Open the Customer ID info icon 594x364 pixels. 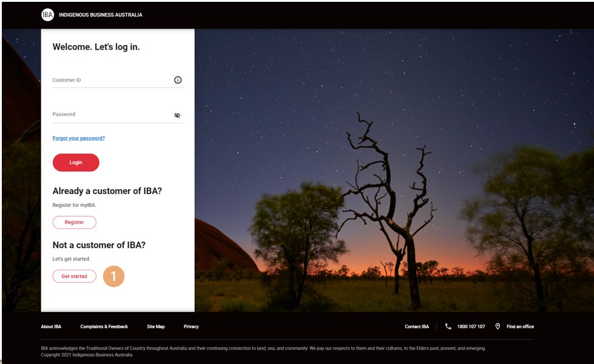[178, 80]
